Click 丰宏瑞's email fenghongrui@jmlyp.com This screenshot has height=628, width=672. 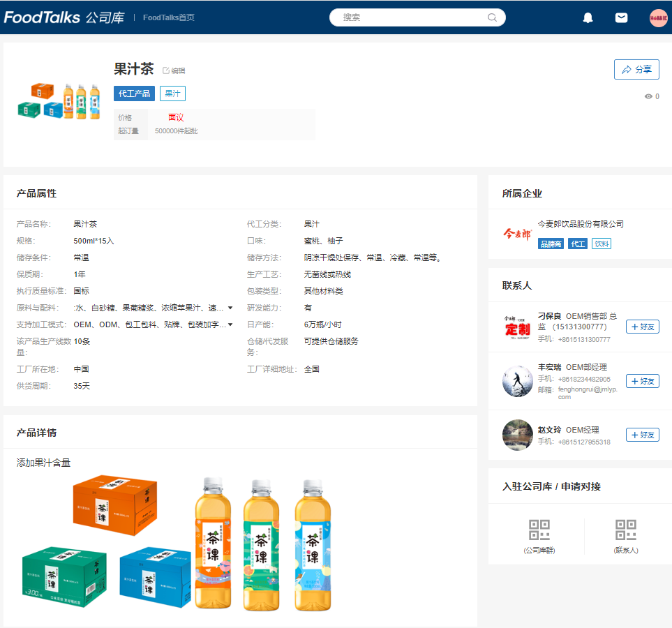(x=588, y=393)
